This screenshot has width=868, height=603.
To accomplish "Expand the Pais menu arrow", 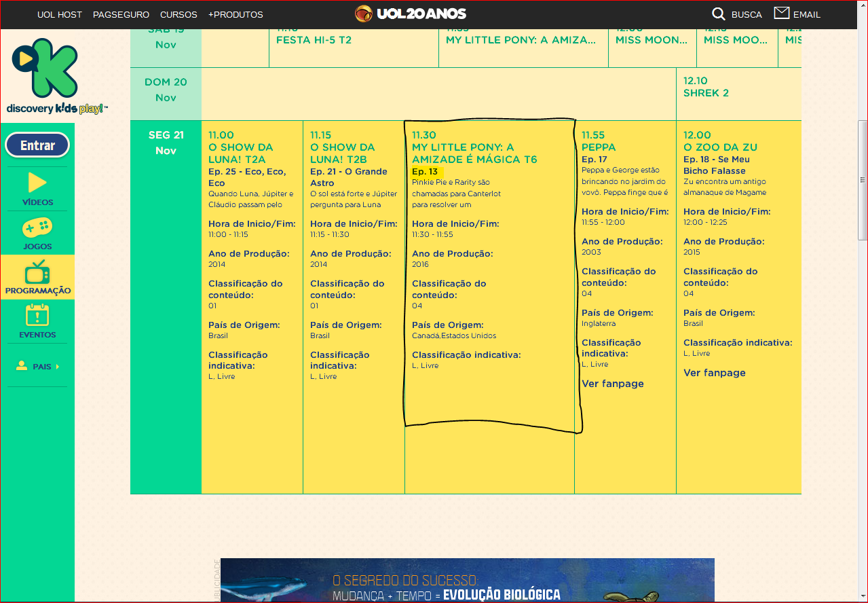I will (58, 367).
